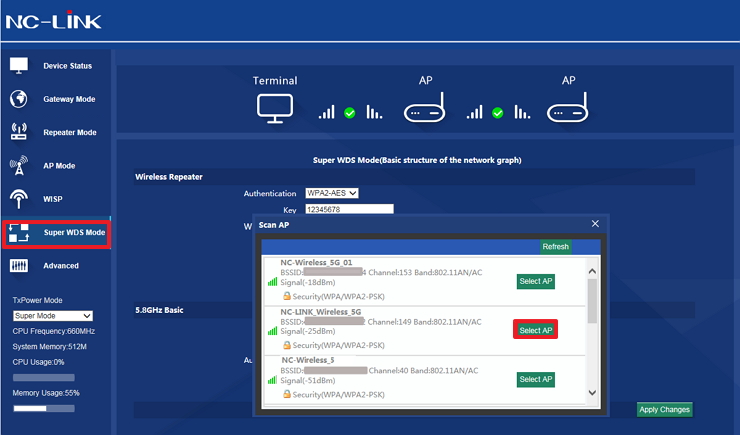The width and height of the screenshot is (740, 435).
Task: Click scroll down arrow in AP list
Action: click(x=592, y=393)
